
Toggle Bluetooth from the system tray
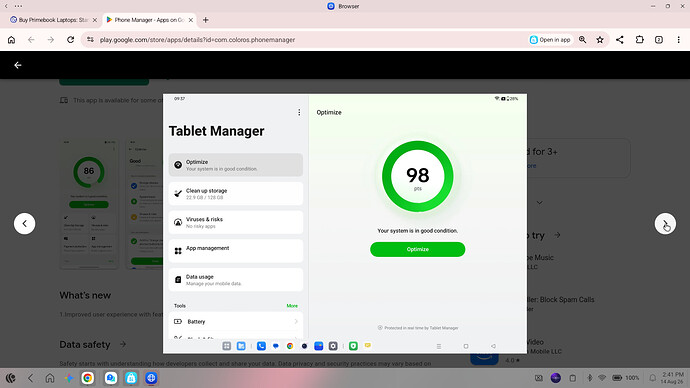tap(590, 378)
